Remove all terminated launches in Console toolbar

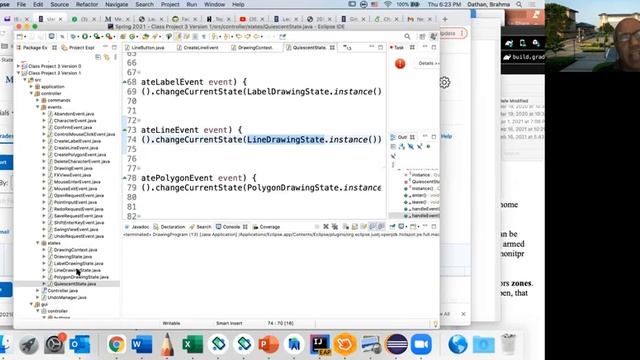click(335, 227)
